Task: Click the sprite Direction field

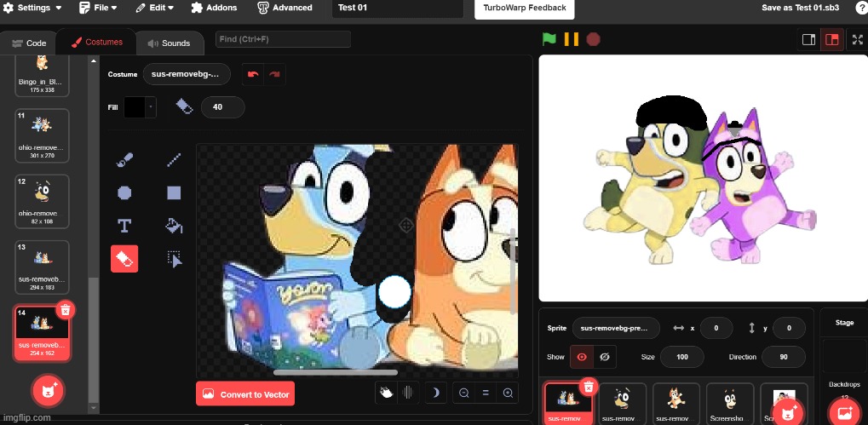Action: click(784, 357)
